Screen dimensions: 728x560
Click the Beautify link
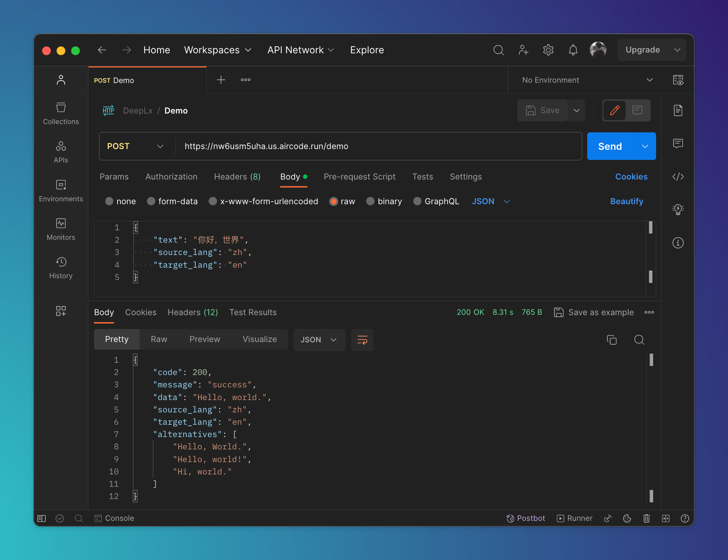(x=626, y=201)
